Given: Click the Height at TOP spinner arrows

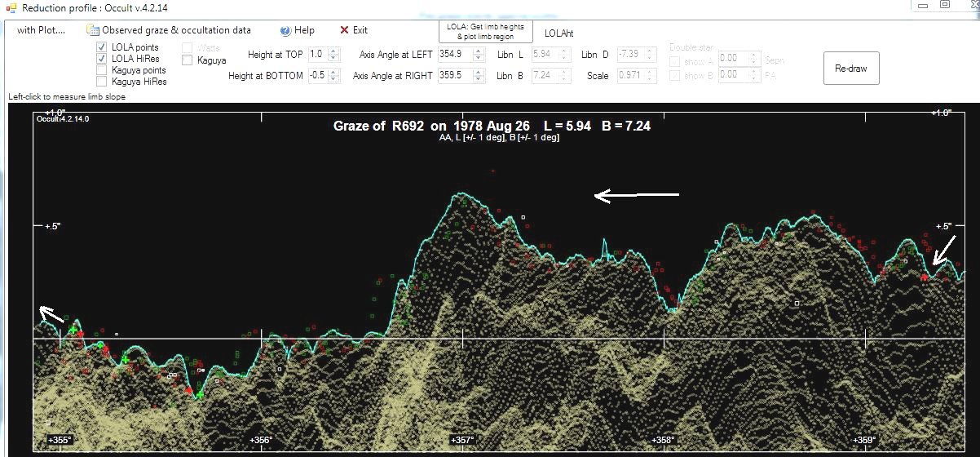Looking at the screenshot, I should 332,54.
